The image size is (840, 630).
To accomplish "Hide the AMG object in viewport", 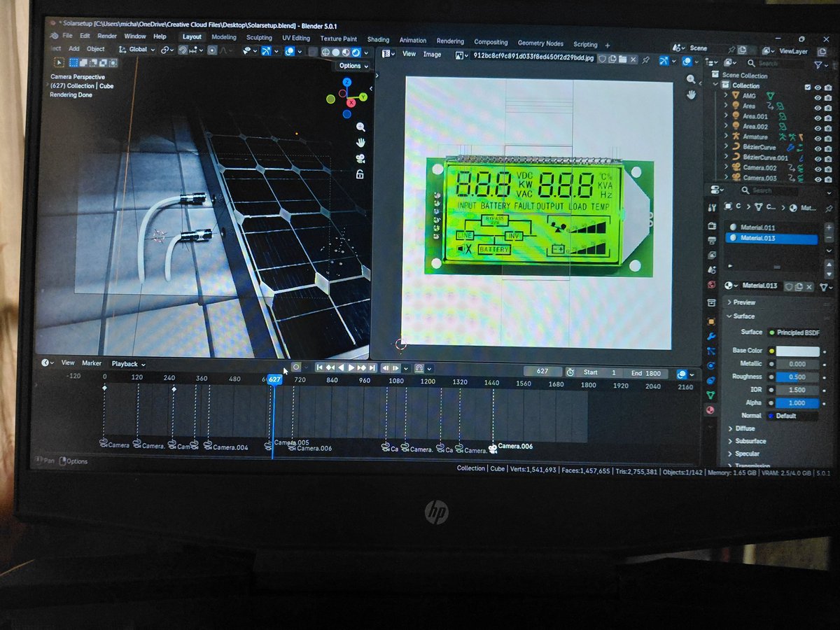I will point(818,97).
